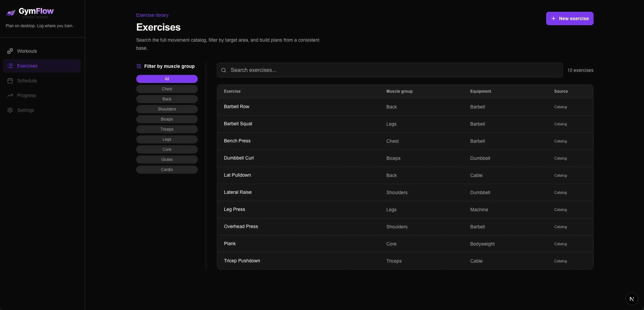Click the Equipment column header
This screenshot has width=644, height=310.
pos(481,91)
